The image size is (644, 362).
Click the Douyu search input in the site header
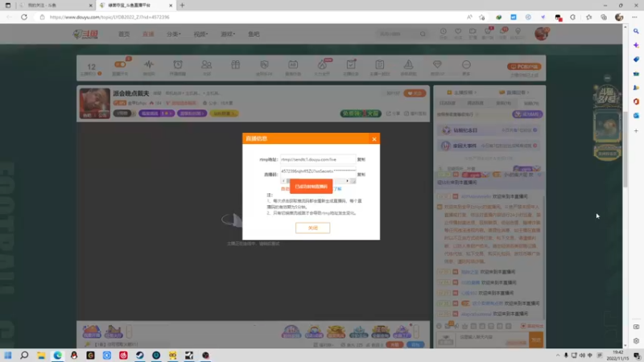click(397, 34)
